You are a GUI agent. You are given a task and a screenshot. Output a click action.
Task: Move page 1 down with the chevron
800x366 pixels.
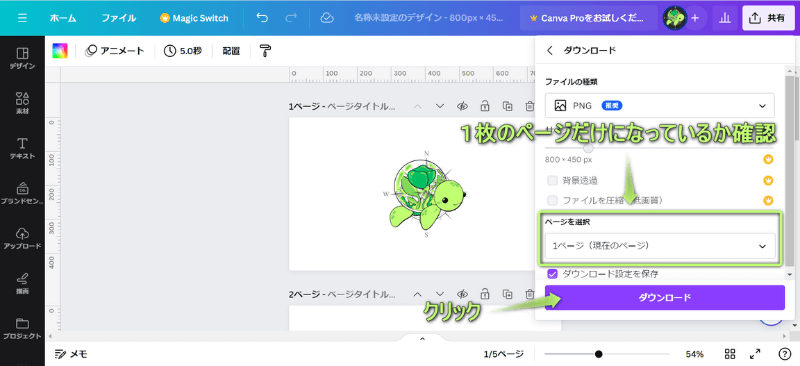coord(440,106)
